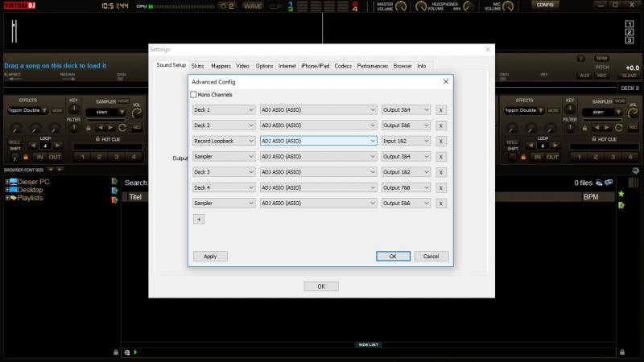The image size is (644, 362).
Task: Remove the Record Loopback row with X button
Action: (x=441, y=142)
